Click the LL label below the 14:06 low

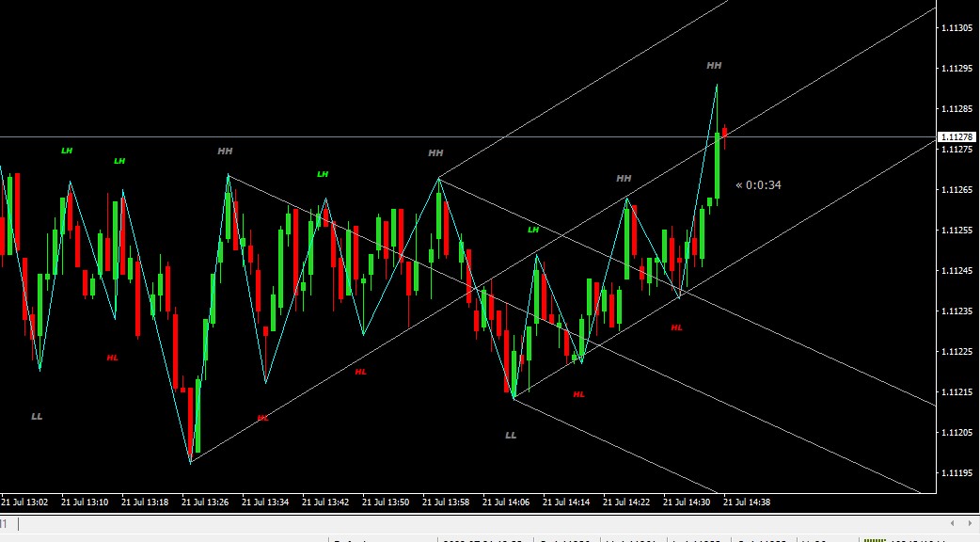click(511, 435)
